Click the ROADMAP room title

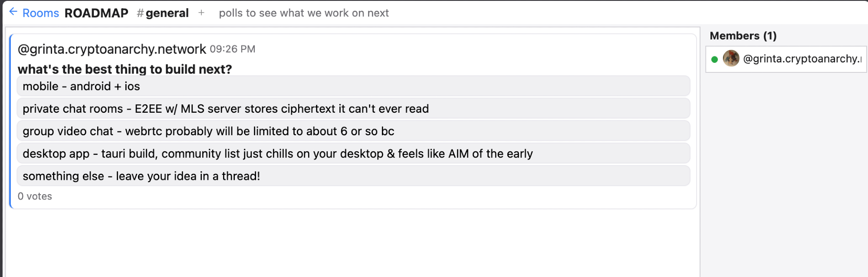point(96,13)
